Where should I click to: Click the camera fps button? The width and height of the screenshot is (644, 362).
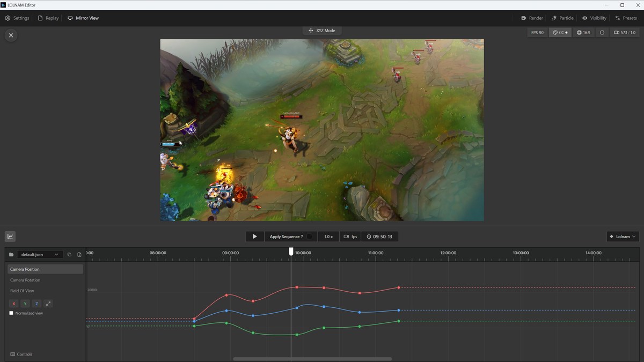click(x=350, y=237)
